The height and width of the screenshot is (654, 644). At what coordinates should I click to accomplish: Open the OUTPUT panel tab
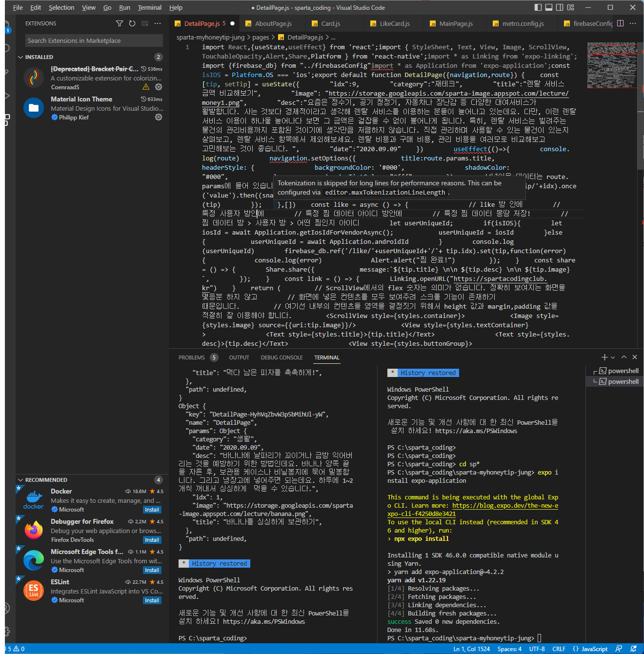click(x=239, y=357)
